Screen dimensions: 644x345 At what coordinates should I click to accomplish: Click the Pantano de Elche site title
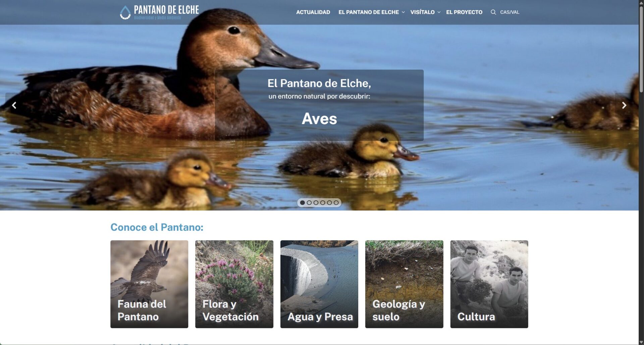click(166, 10)
